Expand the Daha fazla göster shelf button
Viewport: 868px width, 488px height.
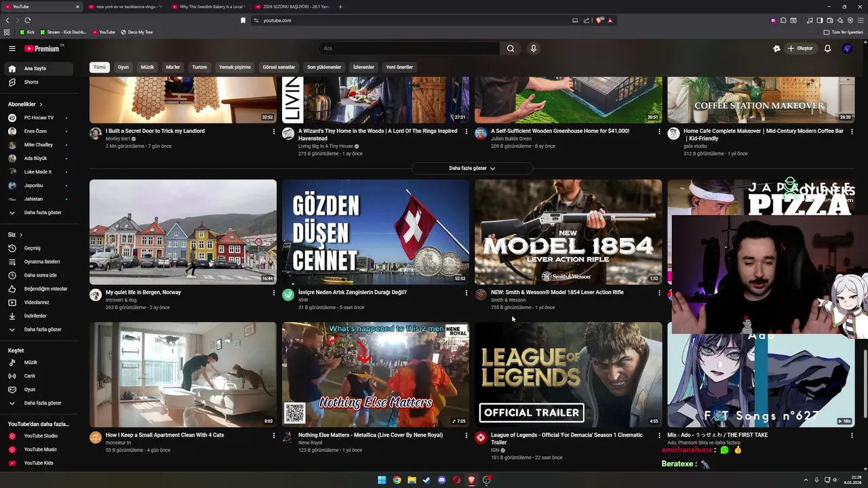[472, 168]
